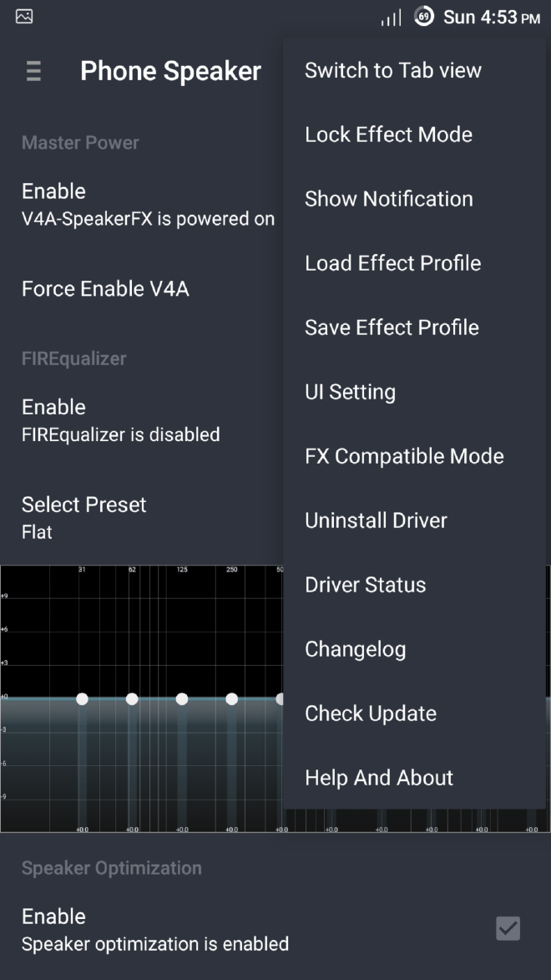Screen dimensions: 551x980
Task: Enable FX Compatible Mode
Action: (x=404, y=455)
